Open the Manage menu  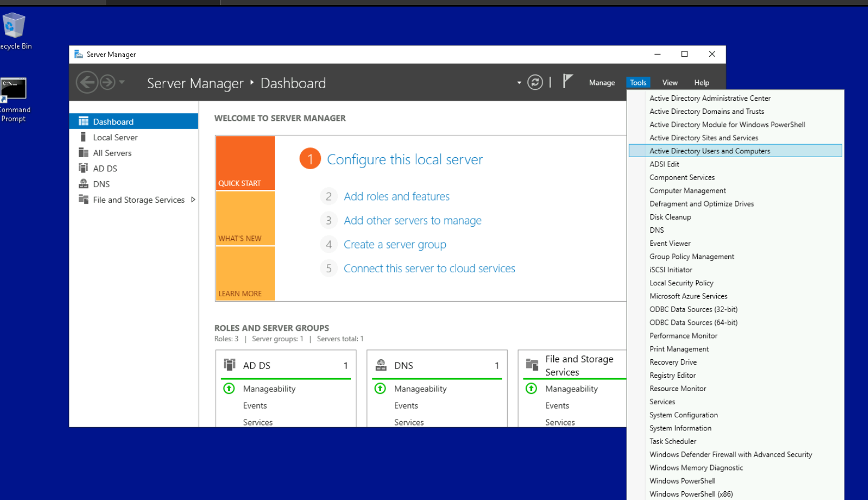click(602, 83)
